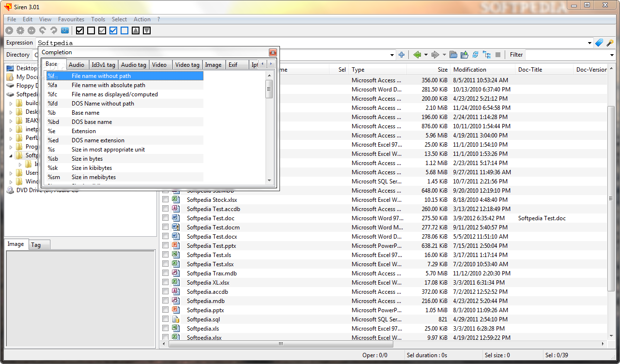Image resolution: width=620 pixels, height=364 pixels.
Task: Click the up-triangle box toolbar icon
Action: pyautogui.click(x=136, y=30)
